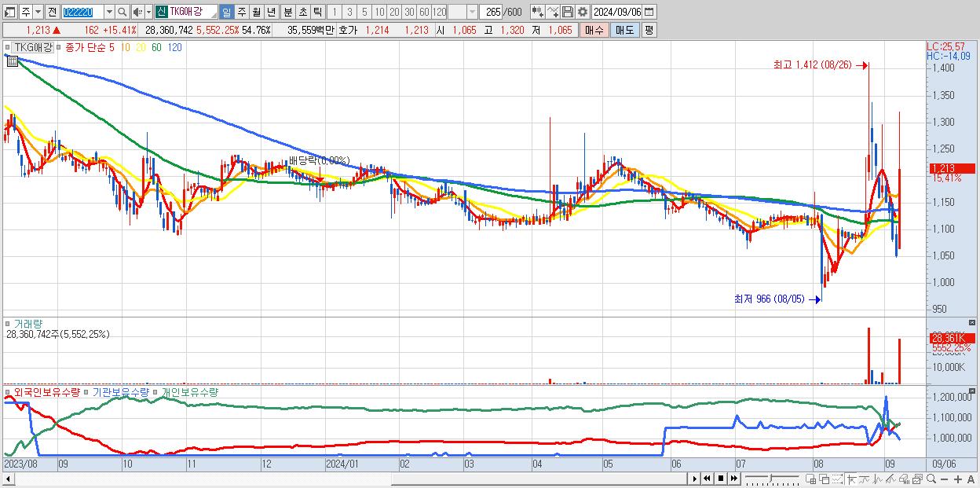Click the 매도 sell button
Image resolution: width=980 pixels, height=488 pixels.
click(625, 30)
